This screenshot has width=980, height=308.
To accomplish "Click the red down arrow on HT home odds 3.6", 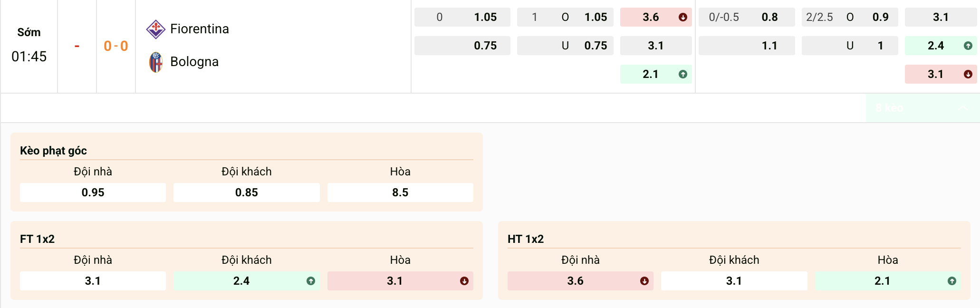I will 645,281.
